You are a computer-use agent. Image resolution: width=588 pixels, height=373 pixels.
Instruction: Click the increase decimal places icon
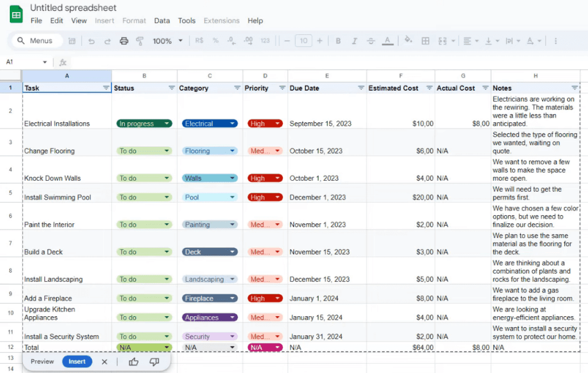248,41
